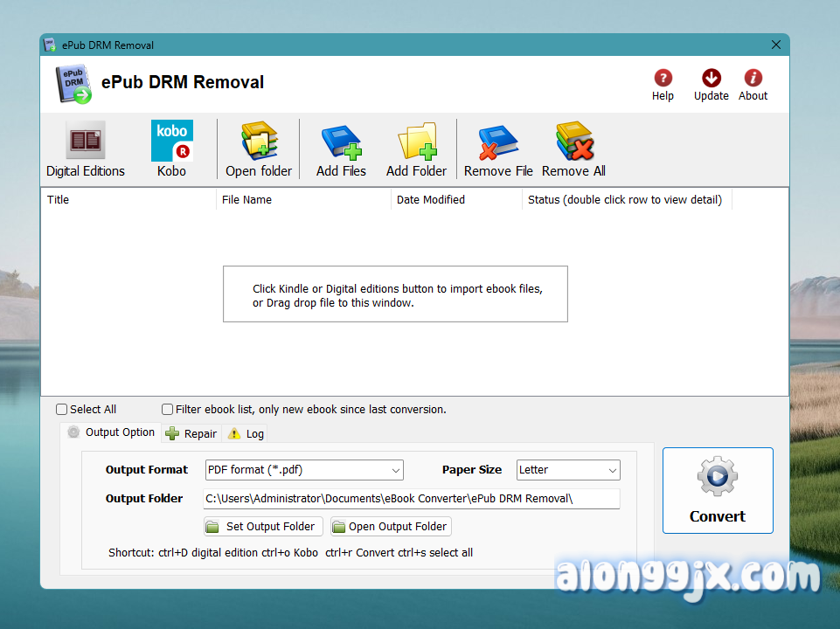Click the Add Files icon
Image resolution: width=840 pixels, height=629 pixels.
pos(341,141)
